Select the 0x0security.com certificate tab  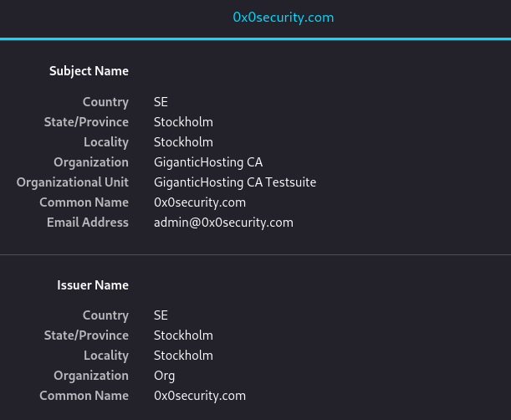tap(284, 18)
